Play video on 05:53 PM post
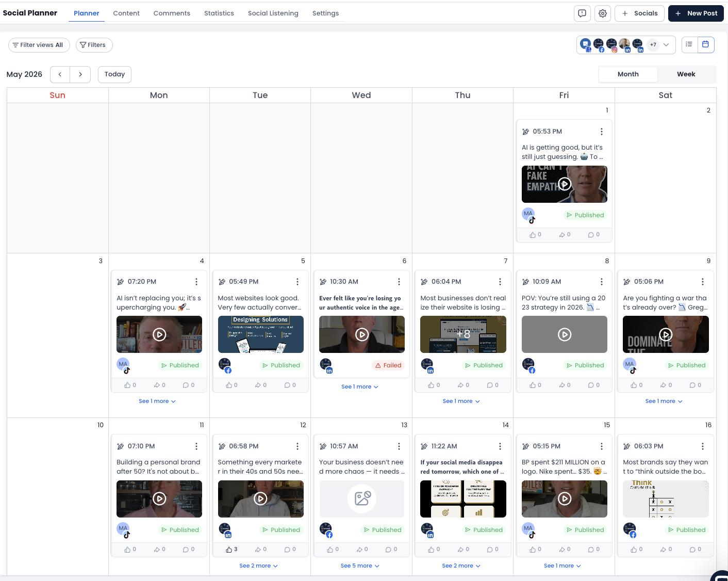The height and width of the screenshot is (581, 728). click(565, 184)
